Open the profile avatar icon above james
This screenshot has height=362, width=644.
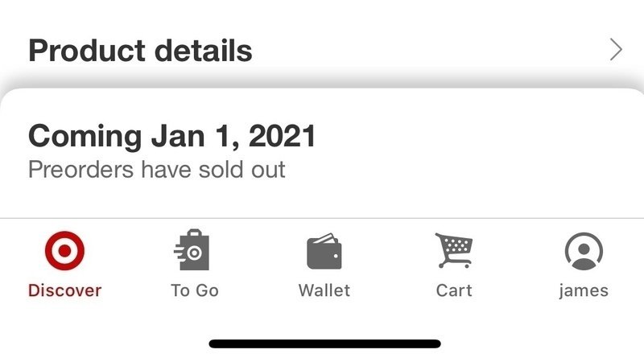(x=584, y=253)
